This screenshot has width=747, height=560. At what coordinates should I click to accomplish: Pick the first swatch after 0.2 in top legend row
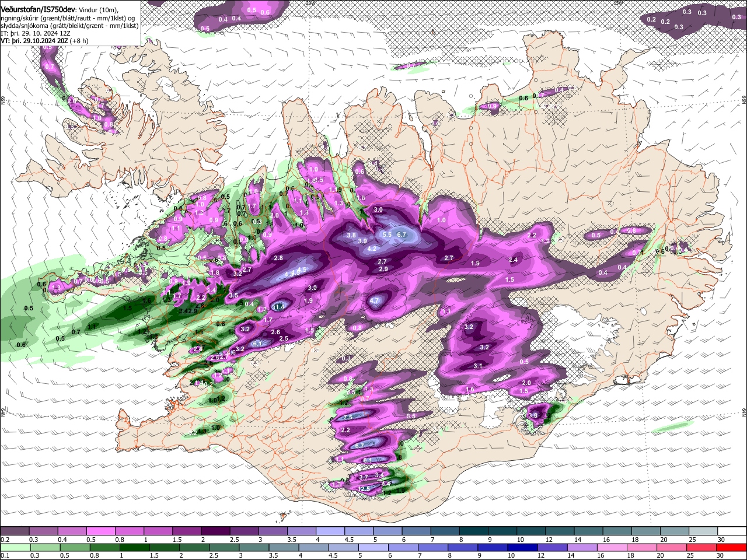click(15, 531)
